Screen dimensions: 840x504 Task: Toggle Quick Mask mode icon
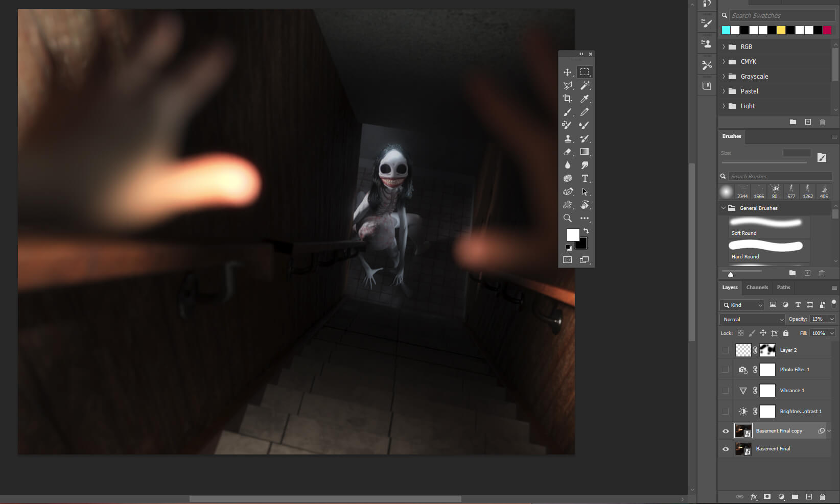pos(568,260)
